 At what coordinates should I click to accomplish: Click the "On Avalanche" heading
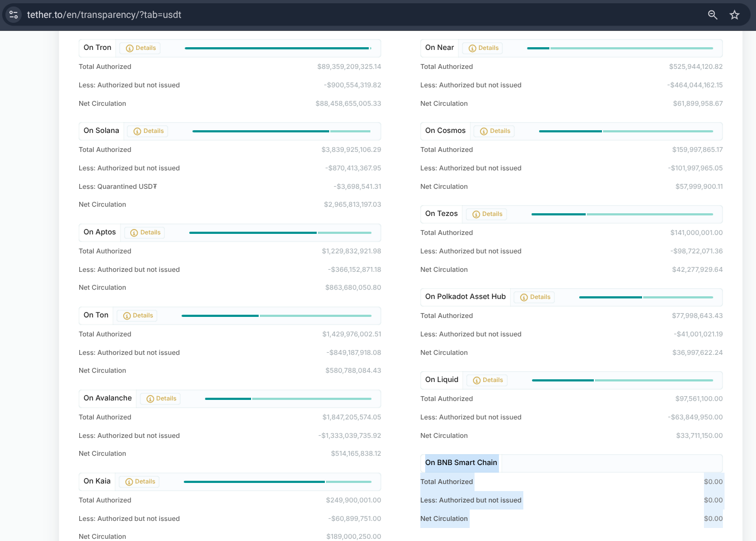[x=108, y=398]
